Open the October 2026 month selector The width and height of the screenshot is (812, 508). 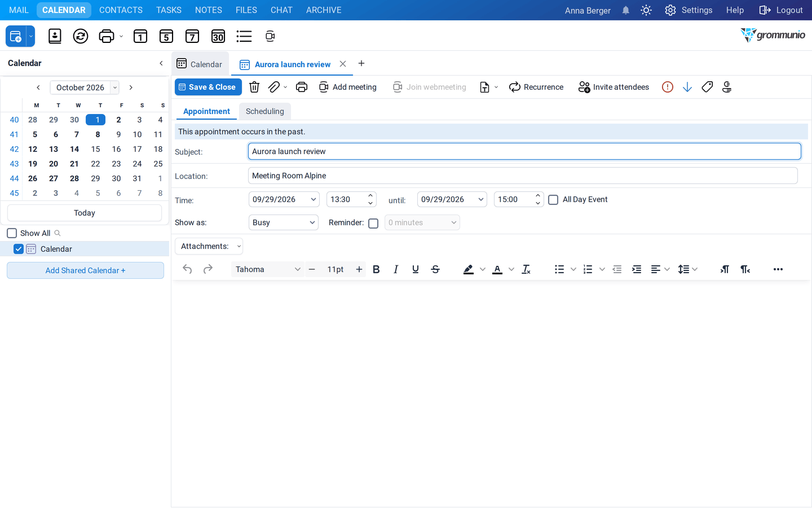click(85, 87)
